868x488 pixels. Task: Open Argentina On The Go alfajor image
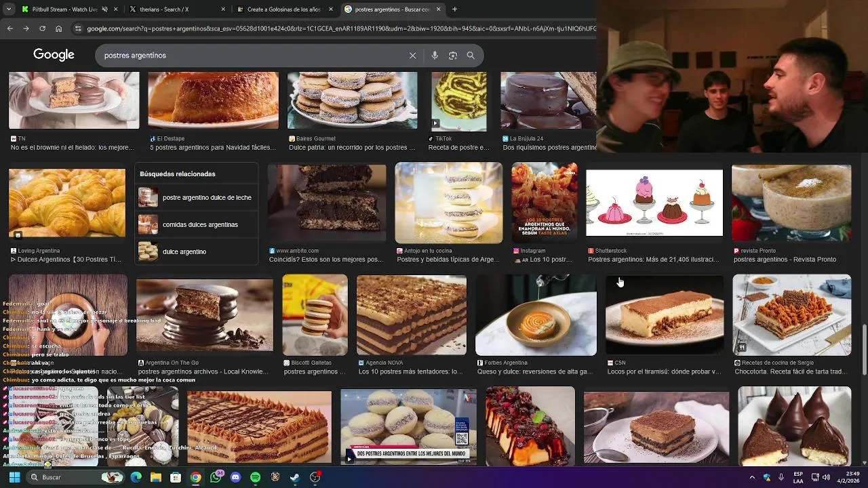[x=204, y=314]
